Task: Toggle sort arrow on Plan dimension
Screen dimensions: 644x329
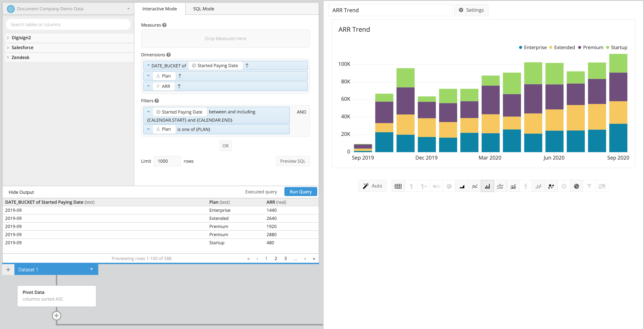Action: (180, 76)
